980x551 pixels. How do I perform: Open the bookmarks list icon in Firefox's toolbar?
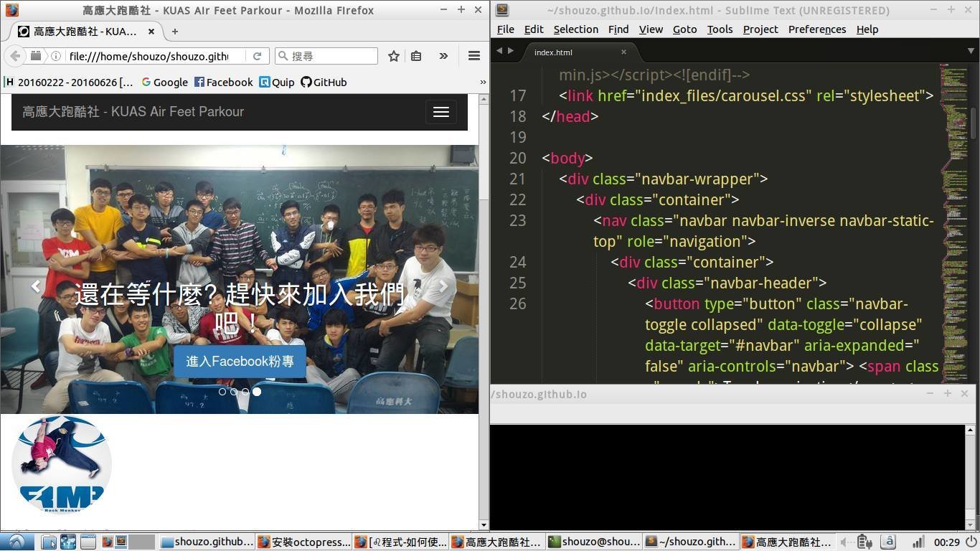416,56
